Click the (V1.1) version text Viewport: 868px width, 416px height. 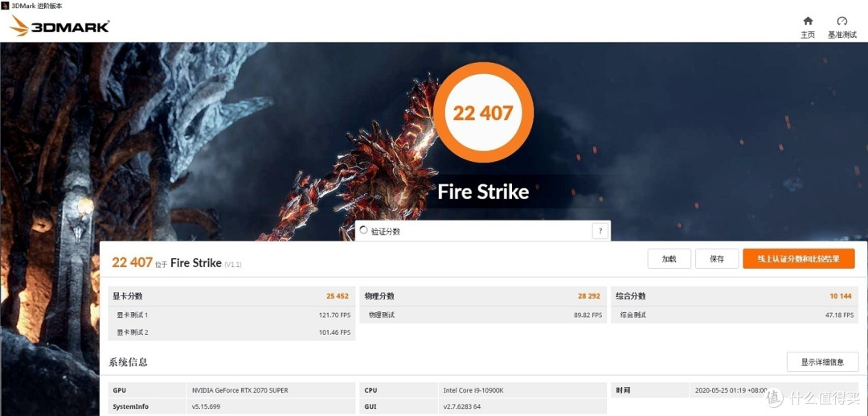coord(233,265)
